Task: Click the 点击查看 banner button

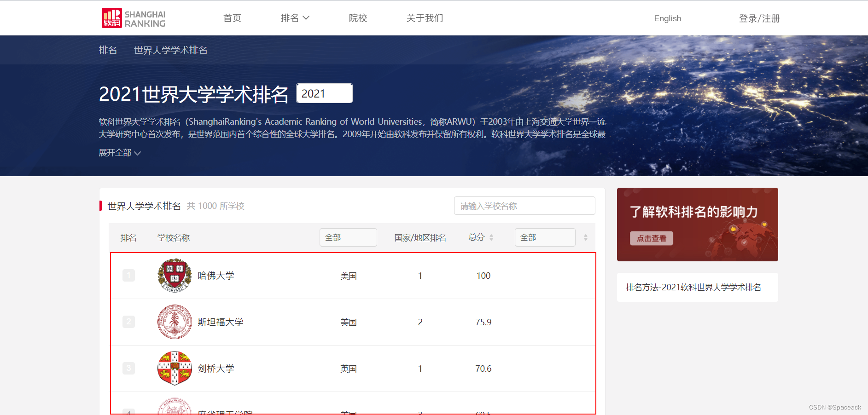Action: pyautogui.click(x=651, y=238)
